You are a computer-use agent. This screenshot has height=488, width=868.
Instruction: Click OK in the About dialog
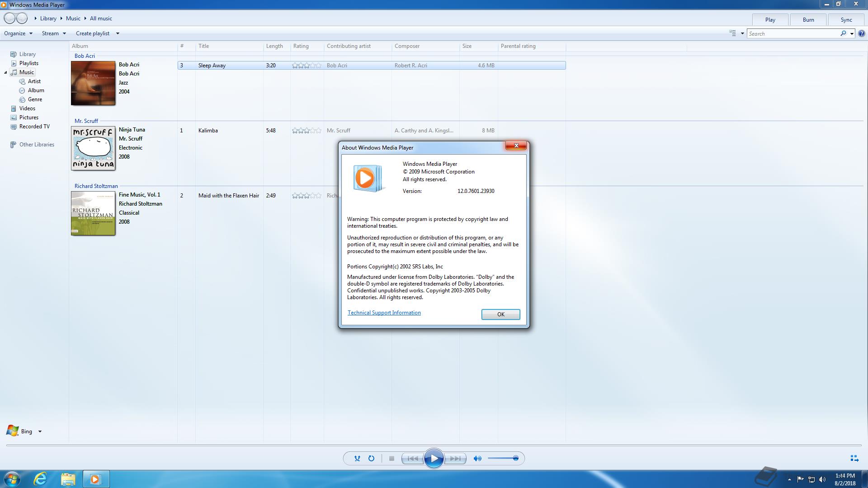coord(500,314)
